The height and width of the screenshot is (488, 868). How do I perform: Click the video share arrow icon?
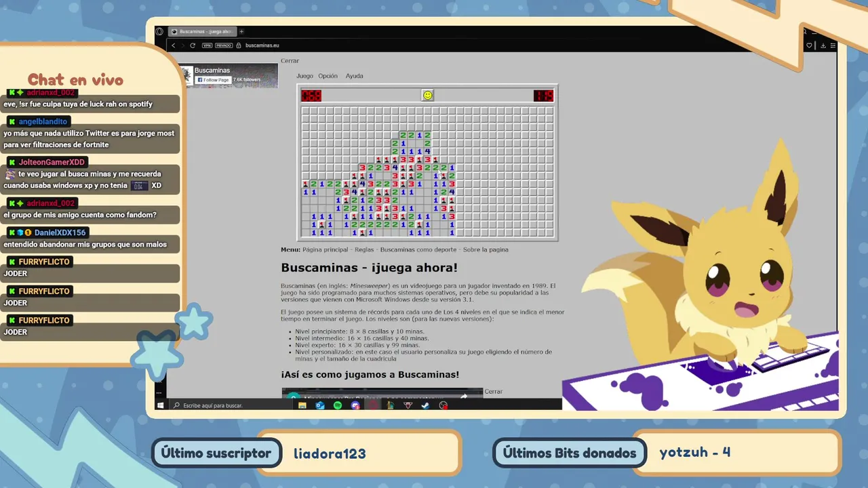coord(464,396)
